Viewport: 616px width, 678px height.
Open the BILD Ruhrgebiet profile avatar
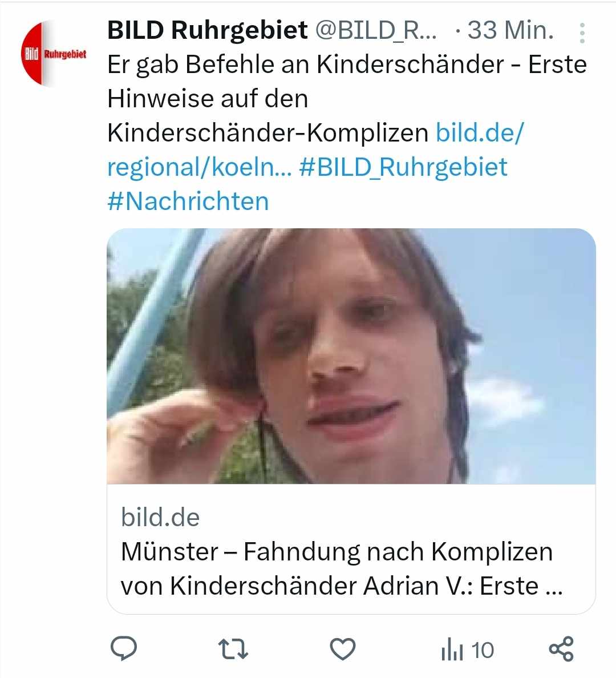(54, 54)
